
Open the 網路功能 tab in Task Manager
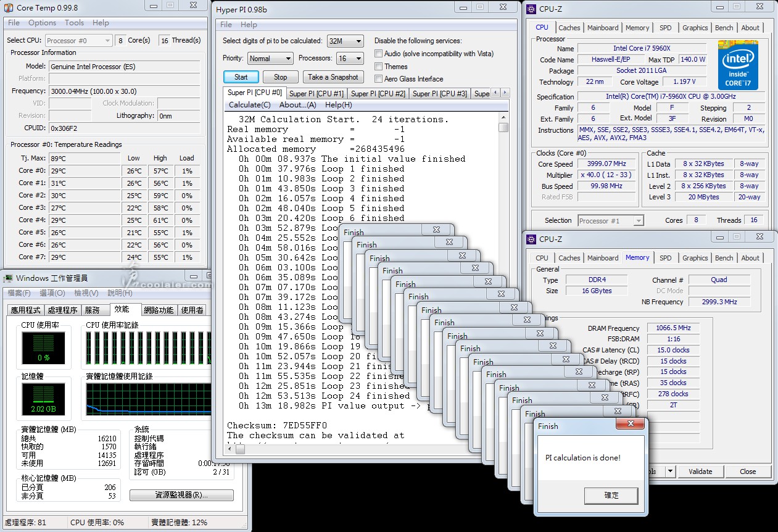tap(159, 310)
